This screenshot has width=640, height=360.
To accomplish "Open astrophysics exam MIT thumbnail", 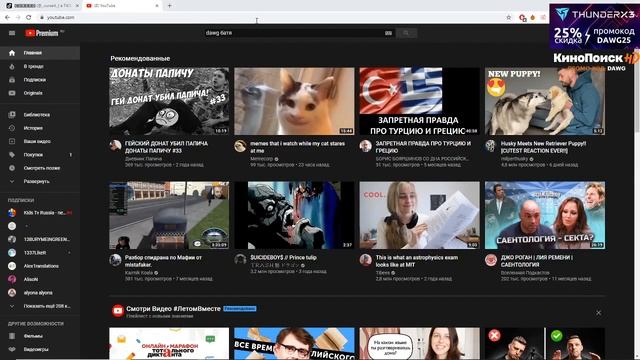I will (x=420, y=215).
